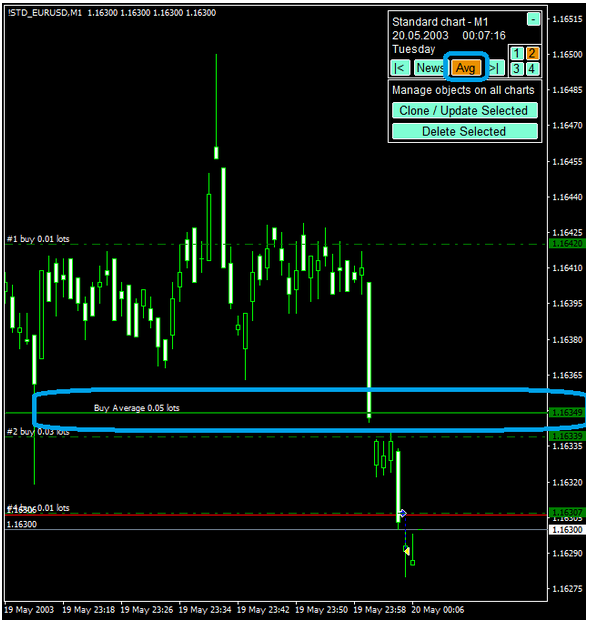Screen dimensions: 592x623
Task: Click Manage objects on all charts label
Action: click(x=463, y=90)
